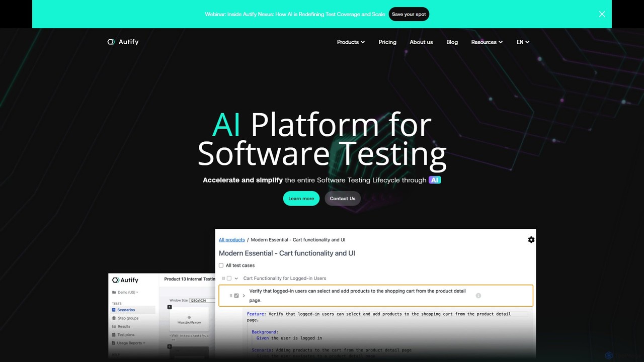
Task: Click the Window Size 1280x1024 field
Action: coord(202,301)
